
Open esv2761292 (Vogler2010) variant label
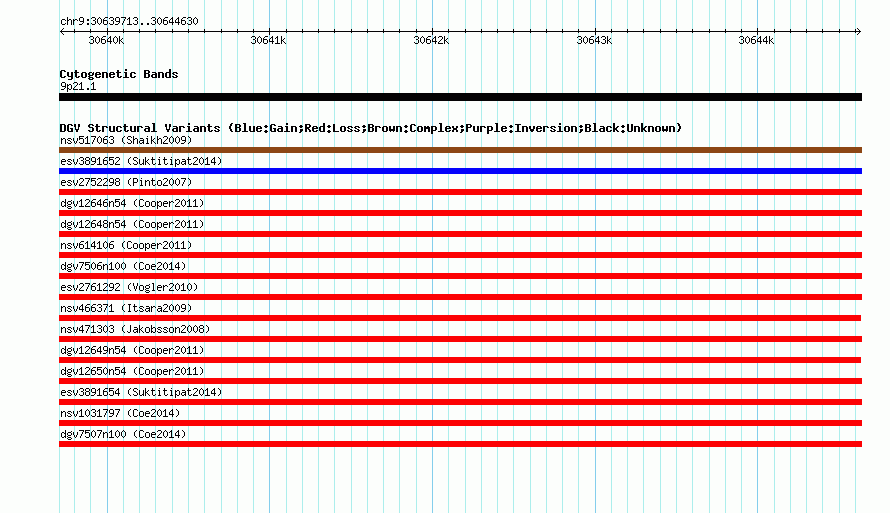[x=129, y=287]
